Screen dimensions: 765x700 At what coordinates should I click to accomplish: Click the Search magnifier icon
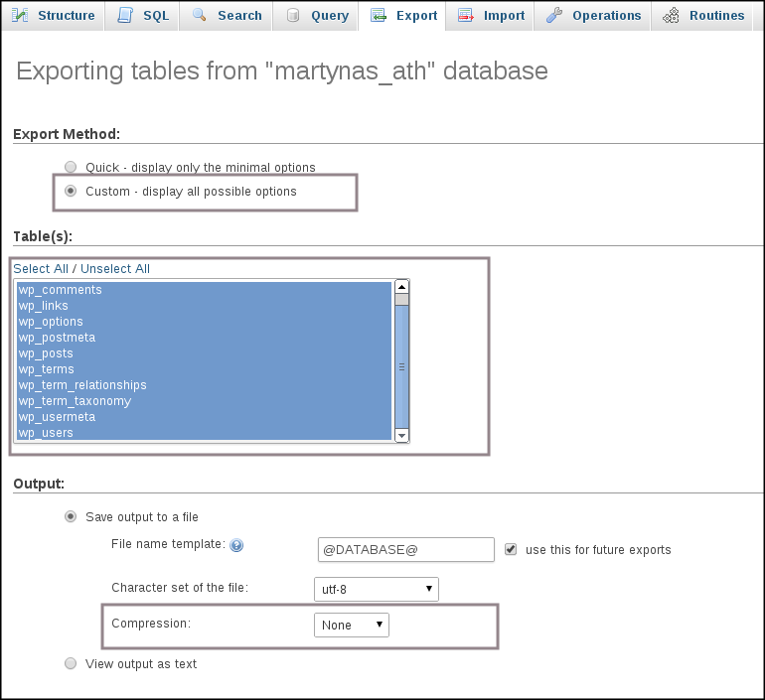tap(200, 15)
